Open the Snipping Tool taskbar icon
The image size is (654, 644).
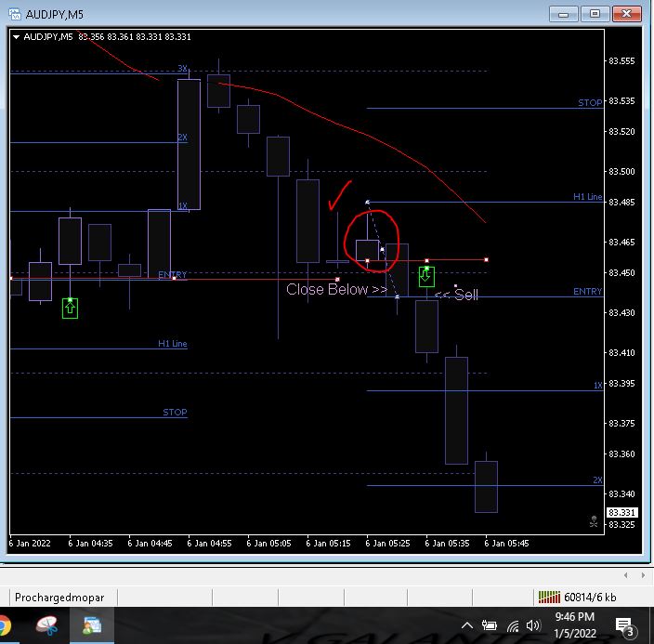tap(47, 626)
